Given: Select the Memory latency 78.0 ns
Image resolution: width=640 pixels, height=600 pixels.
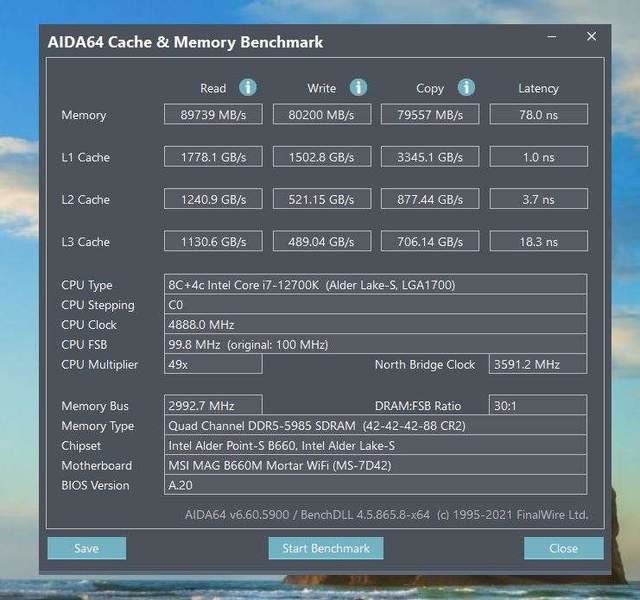Looking at the screenshot, I should tap(538, 114).
